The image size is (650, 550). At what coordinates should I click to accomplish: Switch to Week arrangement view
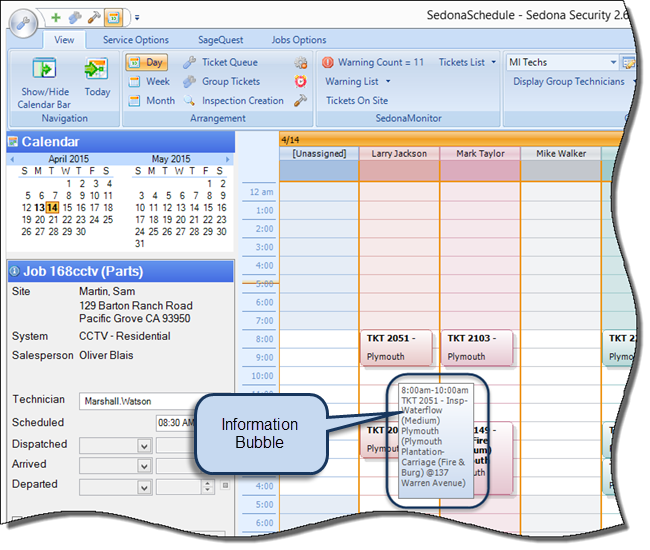[x=149, y=82]
